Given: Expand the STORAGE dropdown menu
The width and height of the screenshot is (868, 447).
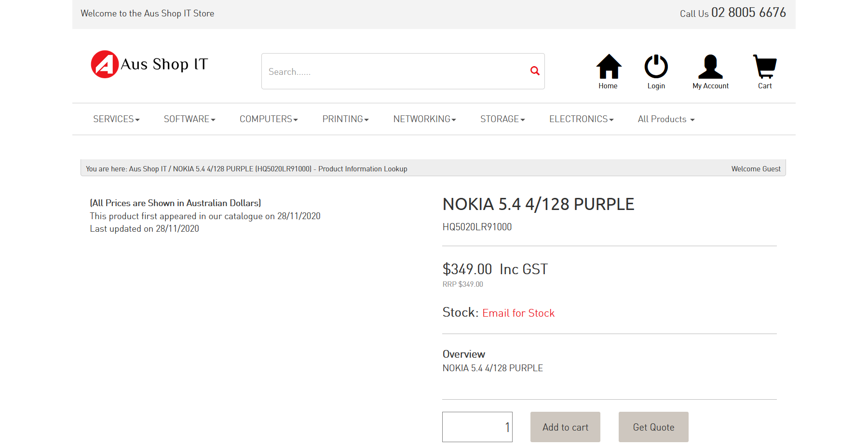Looking at the screenshot, I should 502,119.
